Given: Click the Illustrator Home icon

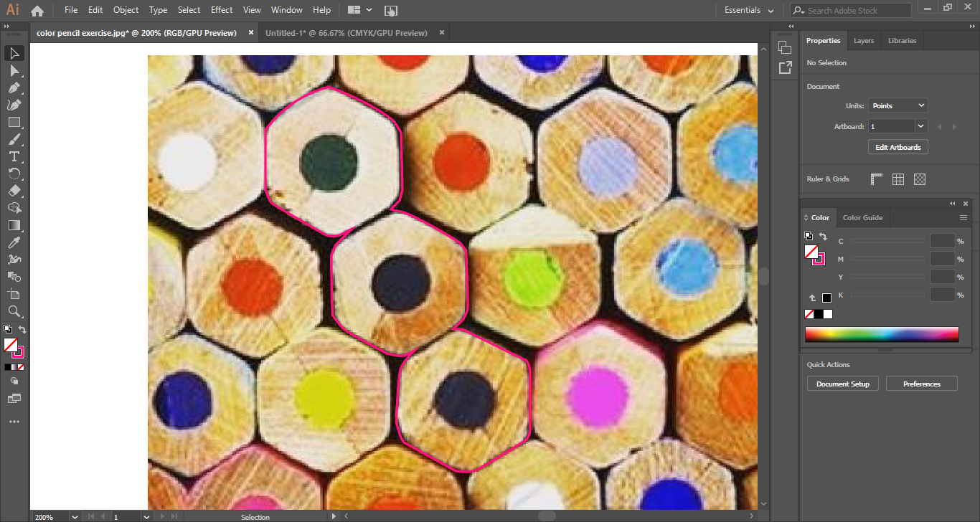Looking at the screenshot, I should [37, 11].
